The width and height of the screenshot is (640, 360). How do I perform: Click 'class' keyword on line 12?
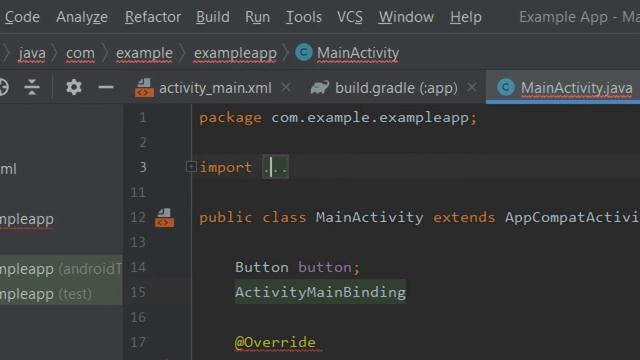click(284, 218)
